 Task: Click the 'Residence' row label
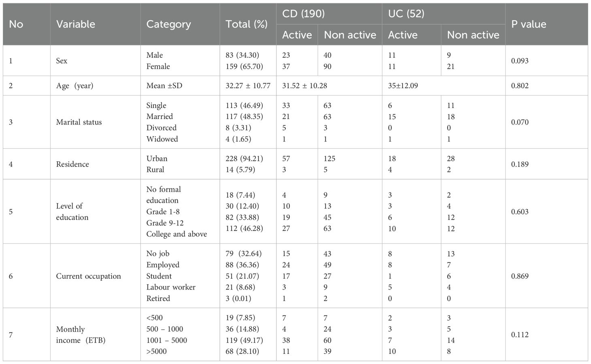[72, 164]
